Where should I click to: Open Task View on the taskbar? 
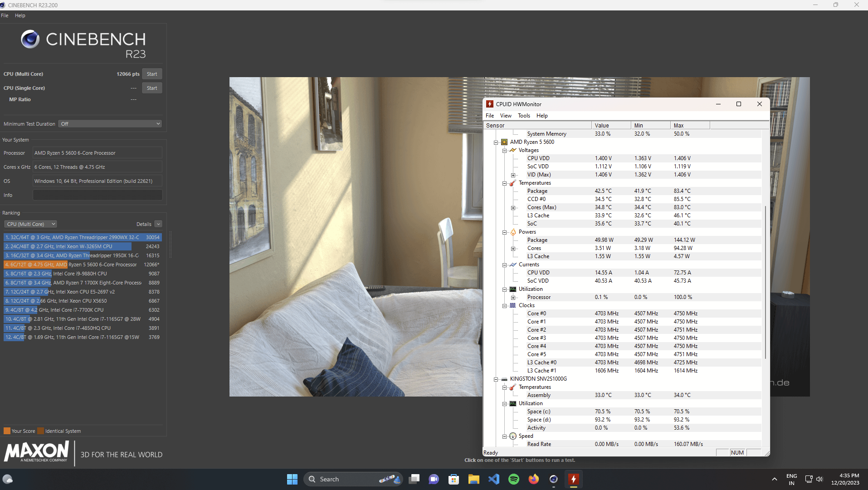click(414, 479)
